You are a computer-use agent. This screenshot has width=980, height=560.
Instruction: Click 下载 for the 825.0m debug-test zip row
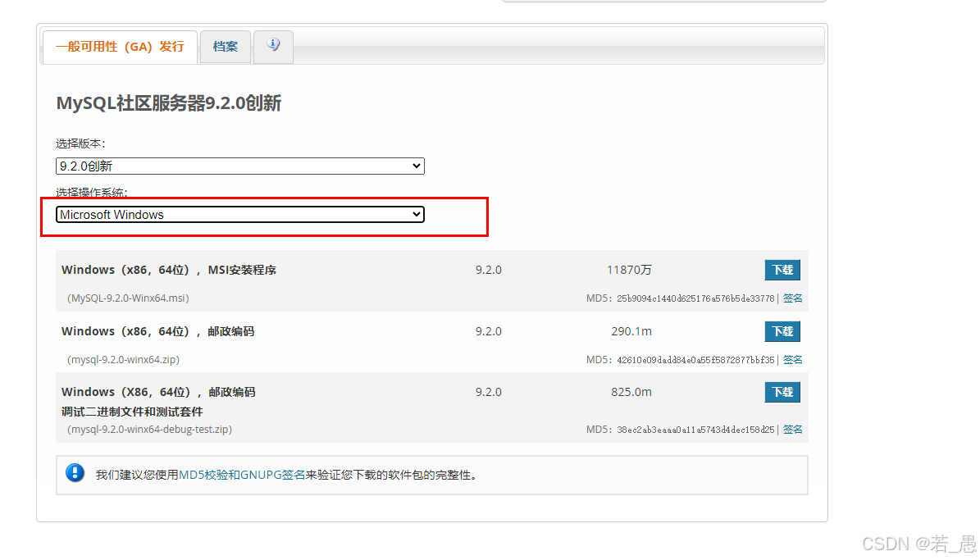782,392
